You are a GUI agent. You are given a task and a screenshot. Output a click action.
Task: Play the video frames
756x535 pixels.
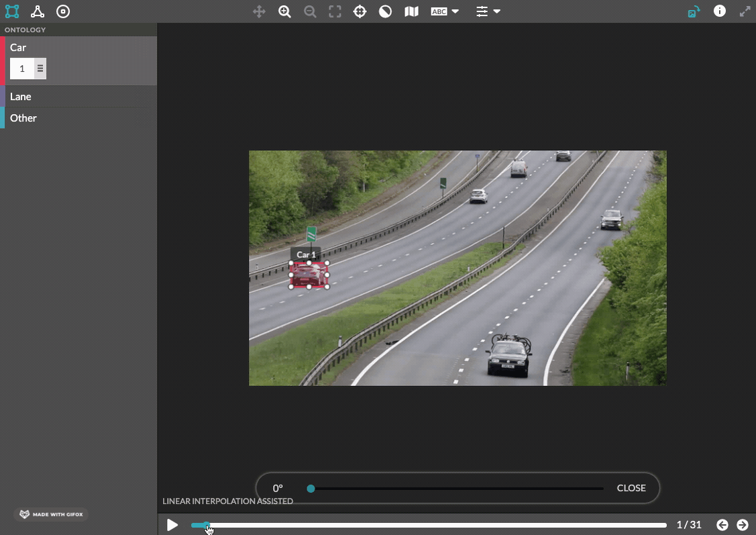[x=172, y=525]
